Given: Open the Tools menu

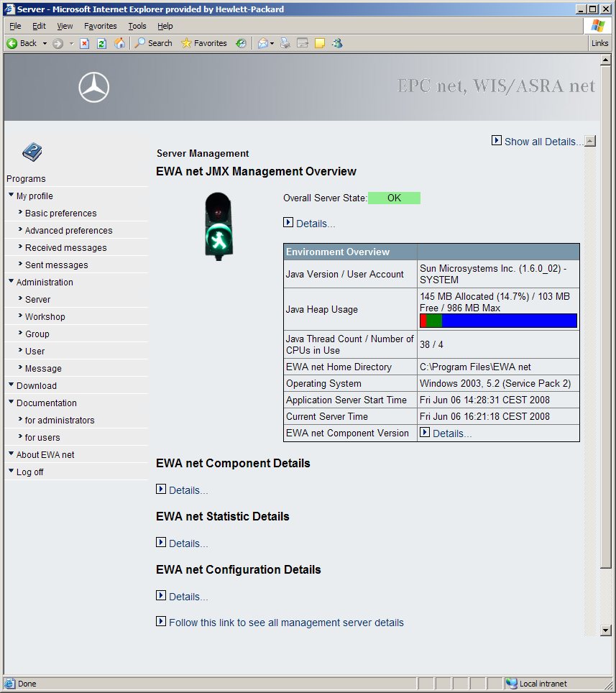Looking at the screenshot, I should tap(137, 26).
